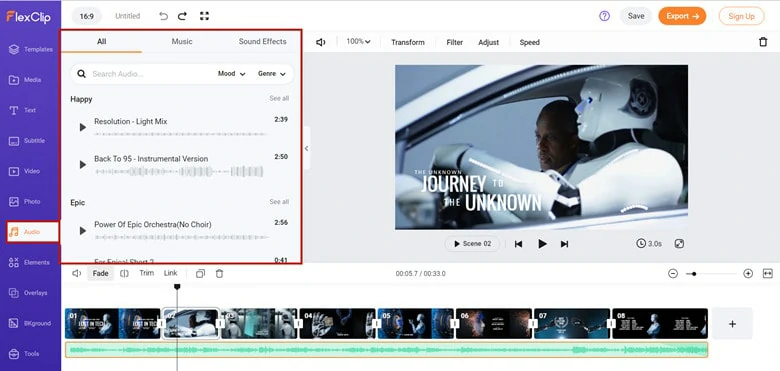
Task: Switch to the Music tab
Action: point(182,42)
